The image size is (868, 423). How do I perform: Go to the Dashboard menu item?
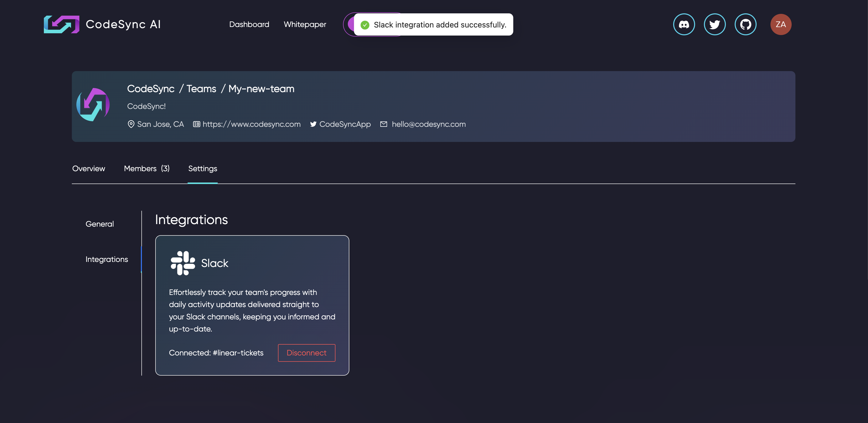coord(249,24)
